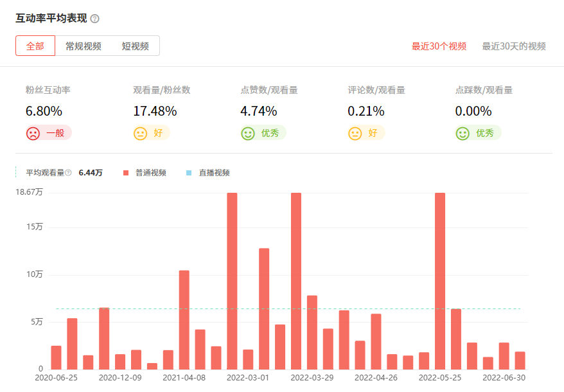Click the 6.44万 average view count value
Viewport: 564px width, 392px height.
click(91, 172)
